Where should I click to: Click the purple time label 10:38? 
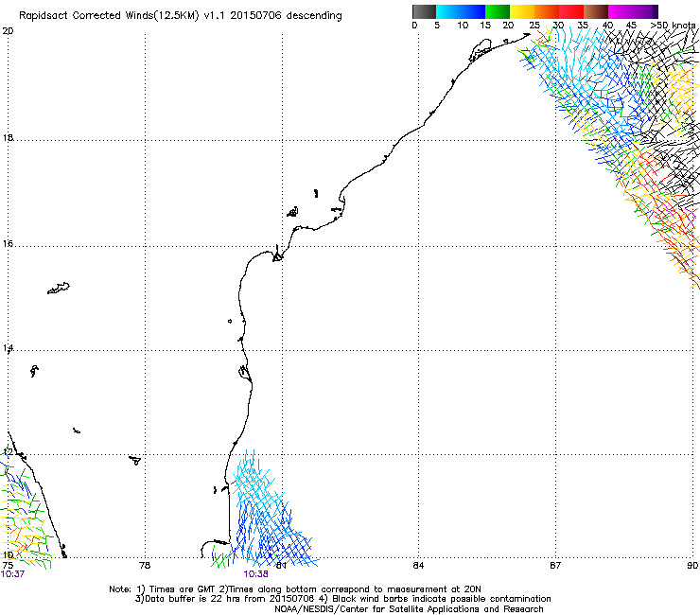tap(255, 574)
